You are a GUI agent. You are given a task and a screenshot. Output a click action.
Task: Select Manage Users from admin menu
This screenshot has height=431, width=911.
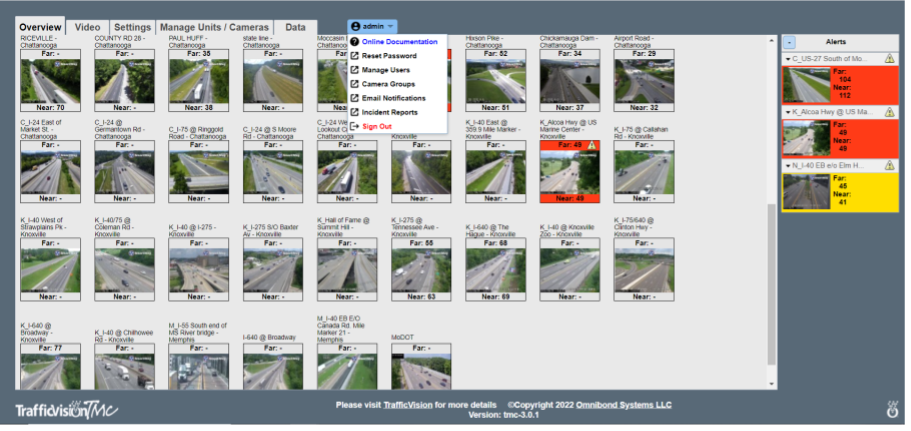[386, 70]
